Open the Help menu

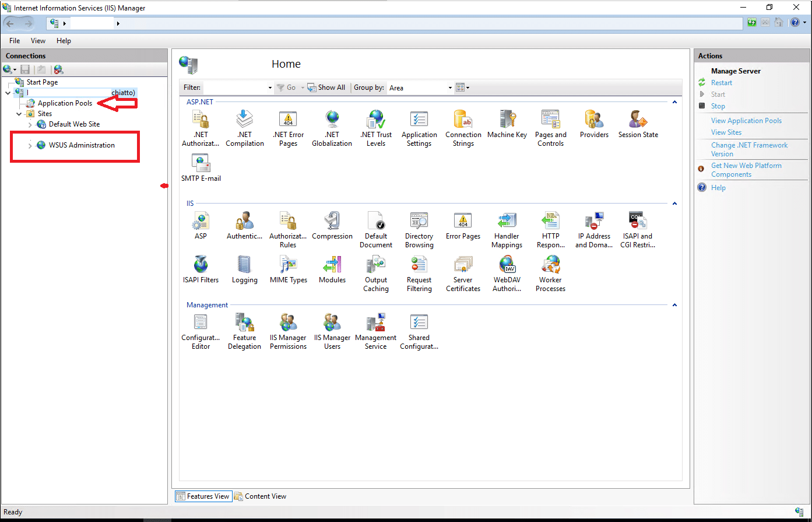64,41
